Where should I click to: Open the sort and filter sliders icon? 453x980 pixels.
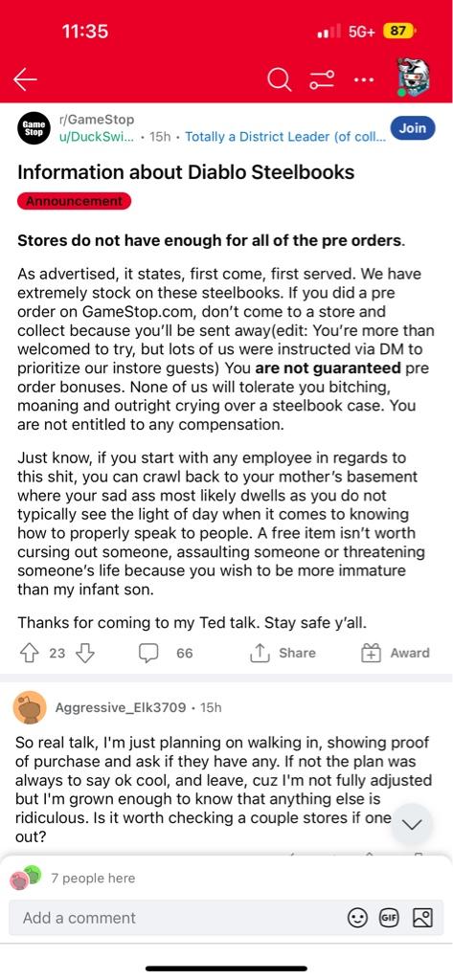(322, 79)
